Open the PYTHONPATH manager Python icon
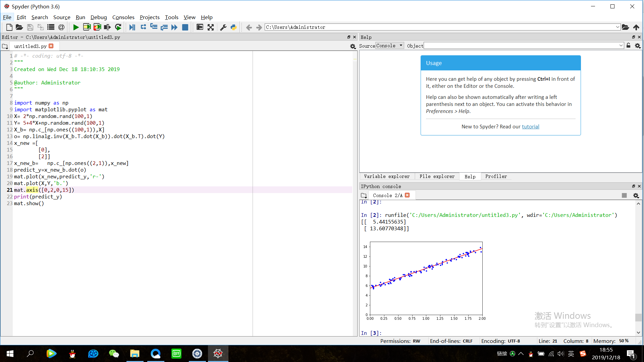 tap(234, 27)
